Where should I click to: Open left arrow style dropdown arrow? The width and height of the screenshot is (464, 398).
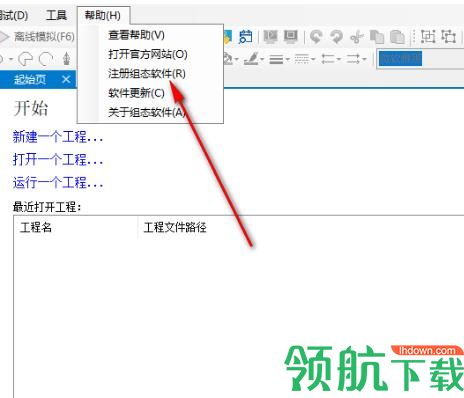coord(338,60)
